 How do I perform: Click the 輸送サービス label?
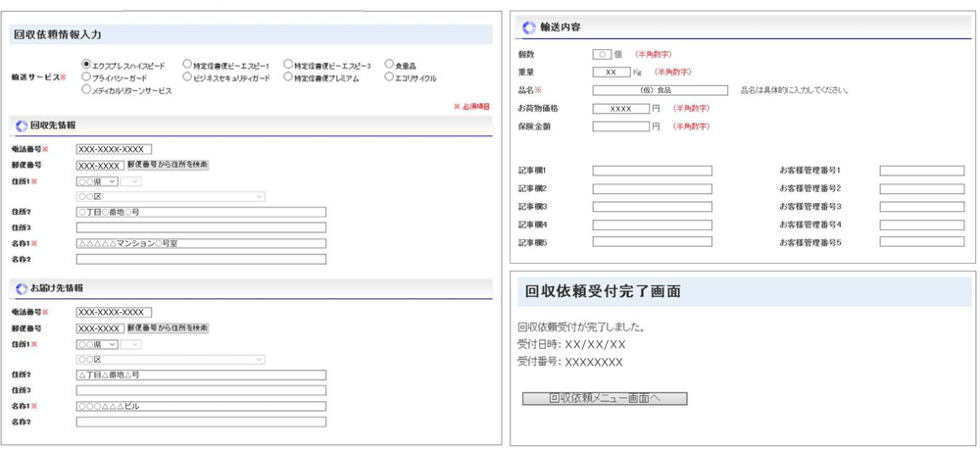point(39,76)
